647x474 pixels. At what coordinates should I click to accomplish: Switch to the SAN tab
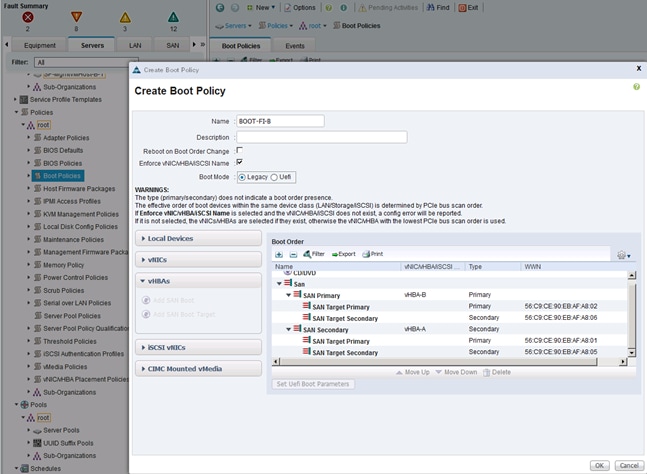coord(172,45)
